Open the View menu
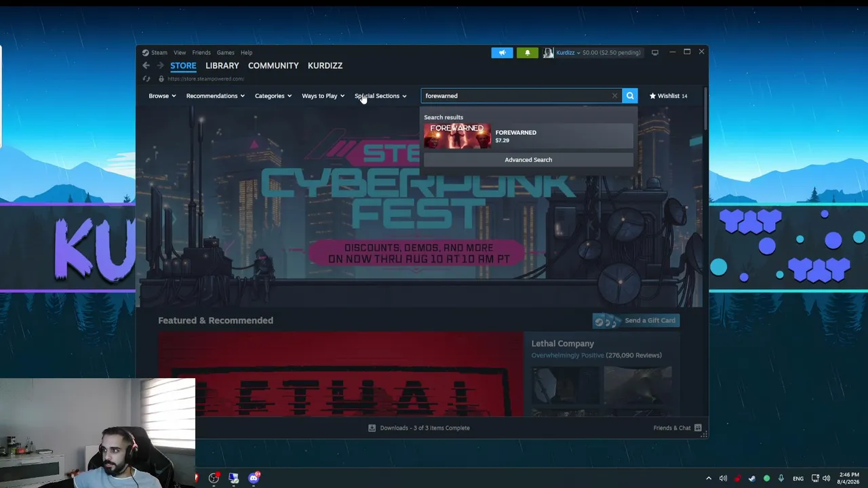The width and height of the screenshot is (868, 488). (180, 52)
